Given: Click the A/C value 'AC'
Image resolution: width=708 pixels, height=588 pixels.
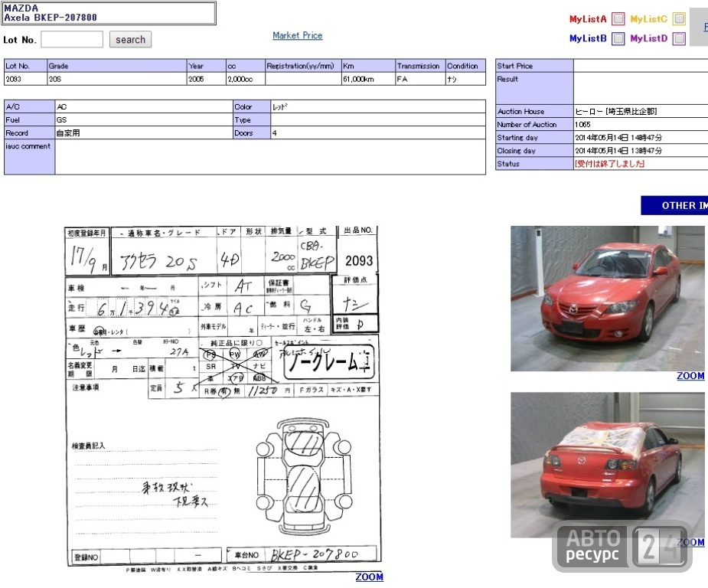Looking at the screenshot, I should [x=62, y=106].
